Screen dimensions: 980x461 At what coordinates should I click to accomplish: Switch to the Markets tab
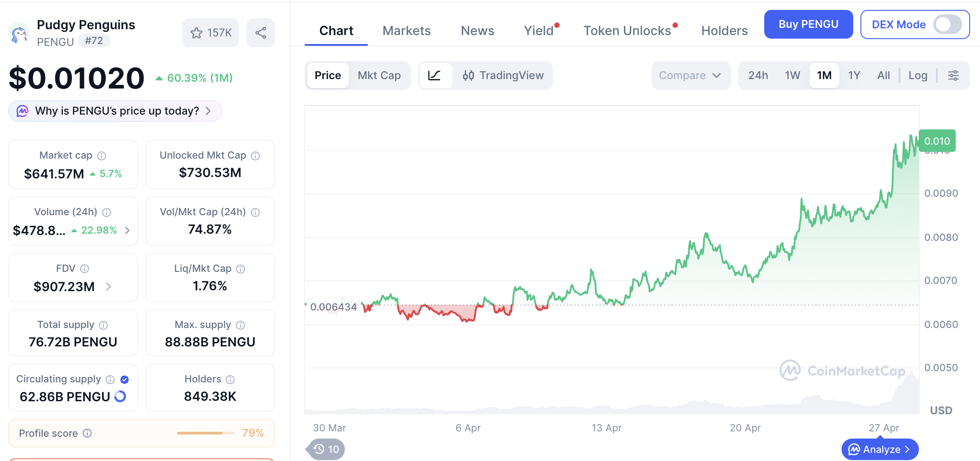coord(407,31)
